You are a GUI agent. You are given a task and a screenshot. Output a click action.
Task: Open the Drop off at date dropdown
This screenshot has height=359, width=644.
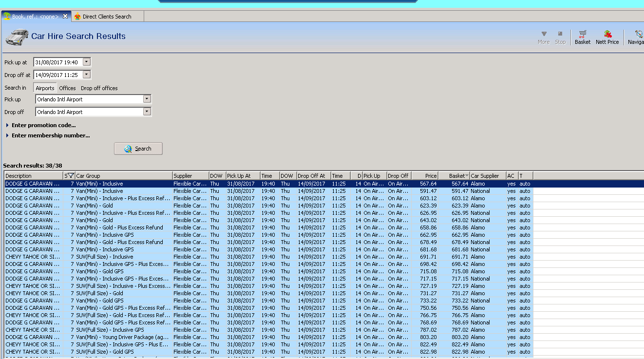coord(87,75)
